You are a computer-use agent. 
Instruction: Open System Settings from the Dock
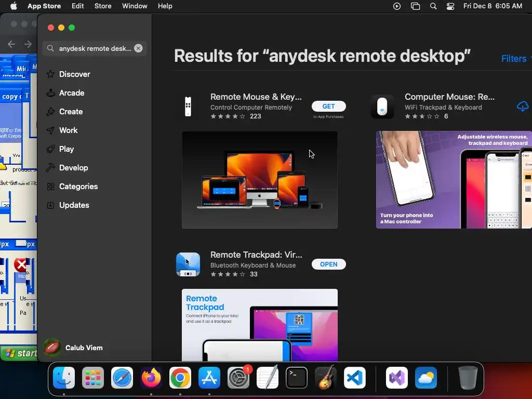(238, 378)
